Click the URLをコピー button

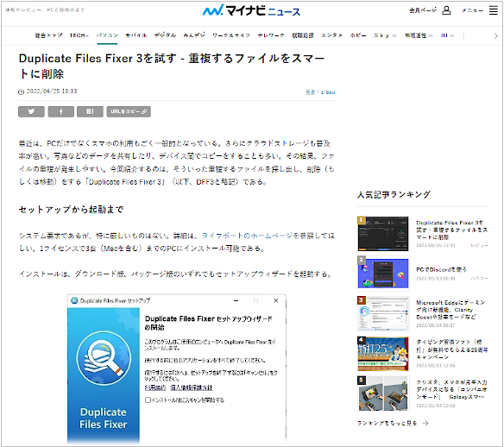pyautogui.click(x=129, y=111)
